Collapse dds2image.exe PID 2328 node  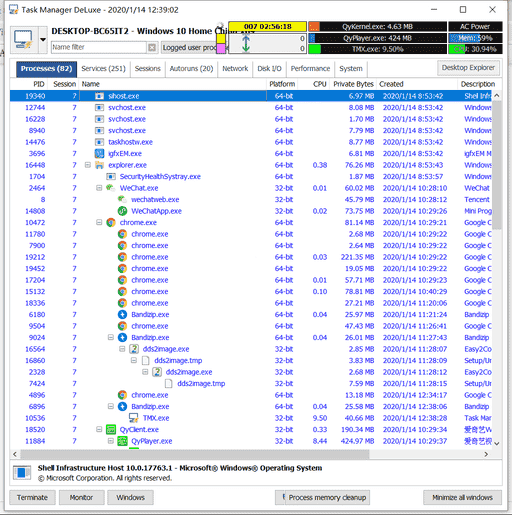pyautogui.click(x=145, y=372)
